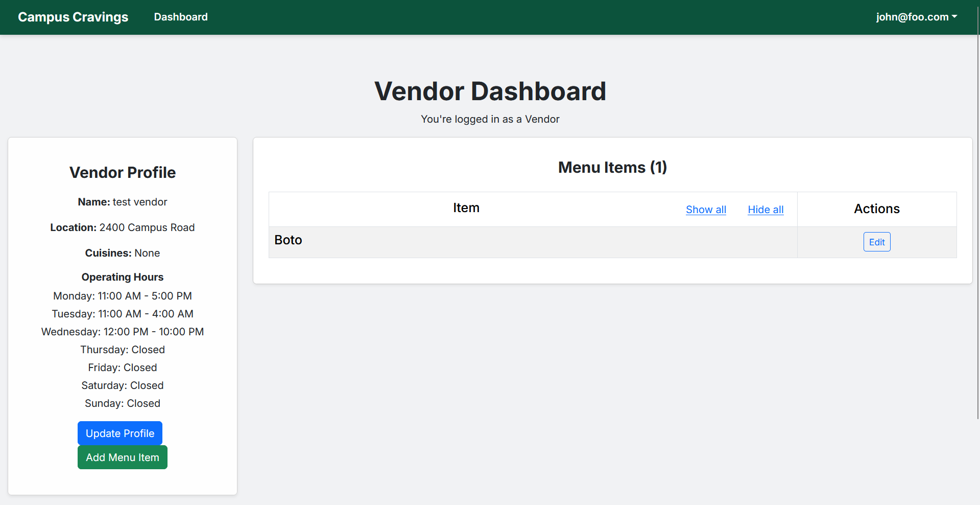
Task: Expand the john@foo.com account dropdown
Action: tap(912, 17)
